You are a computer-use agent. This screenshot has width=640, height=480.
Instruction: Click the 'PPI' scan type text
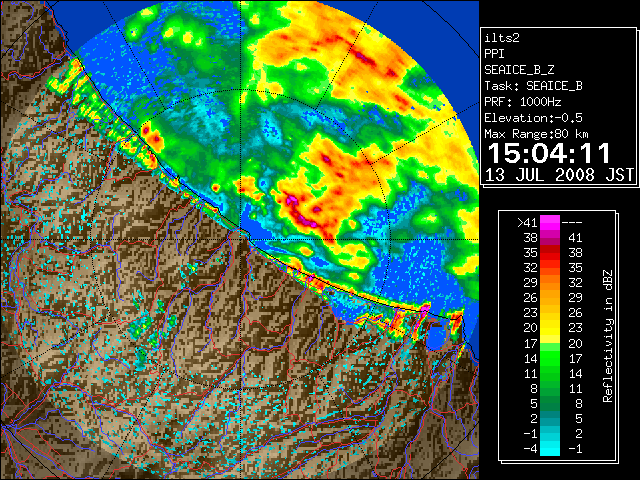(494, 54)
